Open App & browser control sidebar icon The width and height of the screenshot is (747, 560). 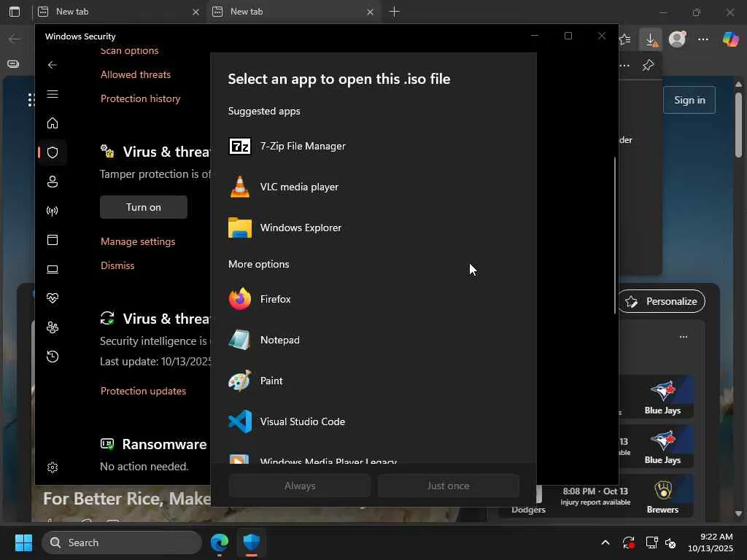click(x=53, y=239)
